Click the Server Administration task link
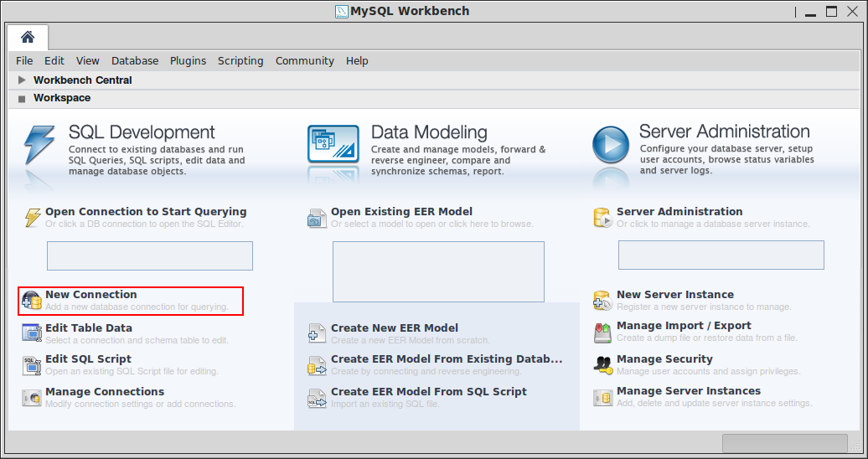868x459 pixels. 679,212
